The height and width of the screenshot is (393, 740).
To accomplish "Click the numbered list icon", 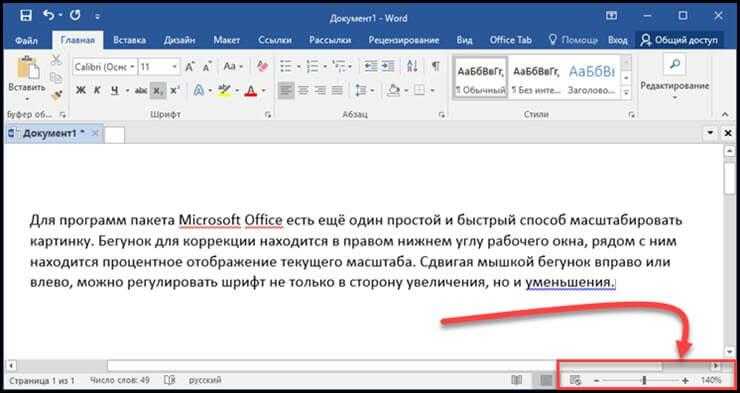I will [312, 66].
